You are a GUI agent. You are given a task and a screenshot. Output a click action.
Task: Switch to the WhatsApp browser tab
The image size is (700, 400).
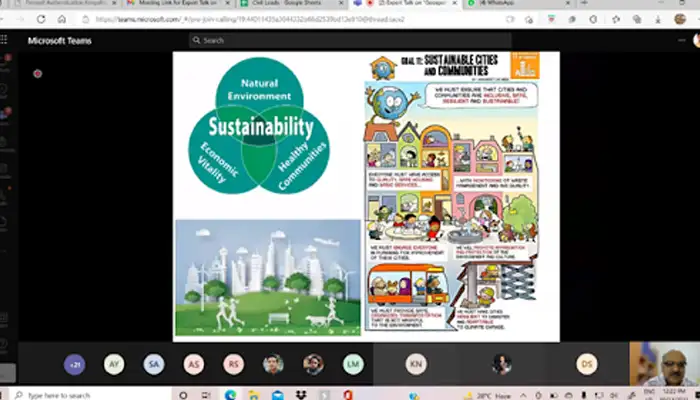tap(500, 5)
